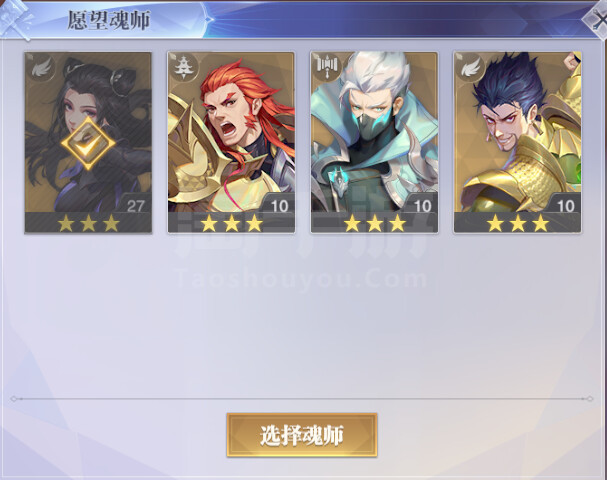Viewport: 607px width, 480px height.
Task: Click the hammer emblem beside the title
Action: (x=16, y=19)
